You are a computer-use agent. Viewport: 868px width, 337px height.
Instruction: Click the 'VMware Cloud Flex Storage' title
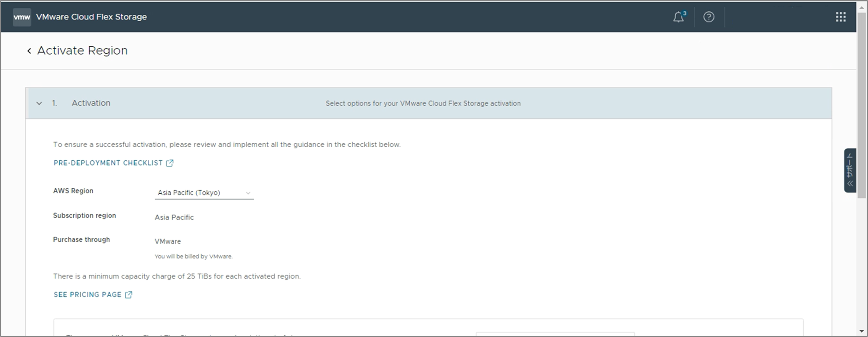point(91,17)
